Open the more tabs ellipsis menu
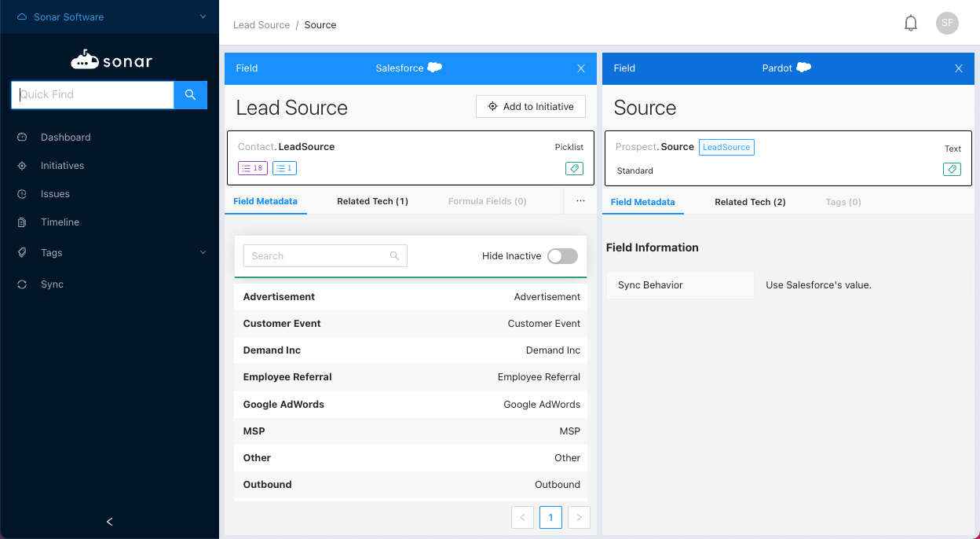Screen dimensions: 980x539 click(580, 201)
